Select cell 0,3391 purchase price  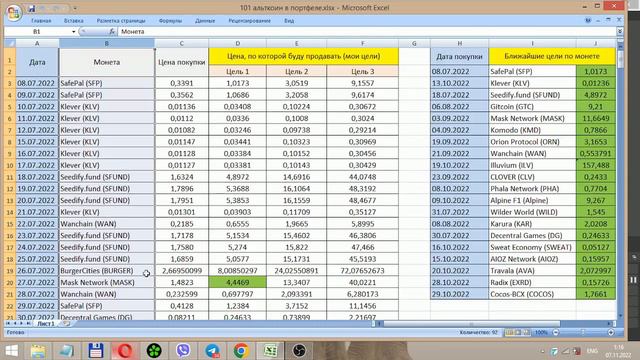[182, 83]
